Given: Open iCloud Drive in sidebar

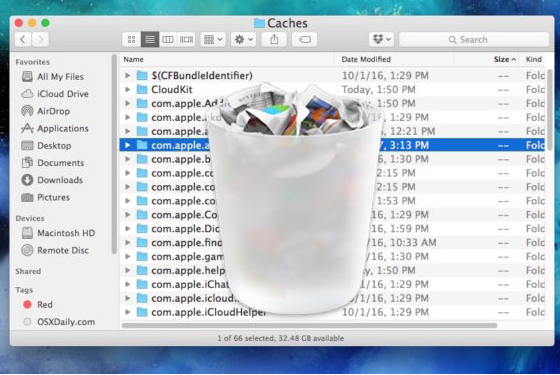Looking at the screenshot, I should tap(55, 94).
